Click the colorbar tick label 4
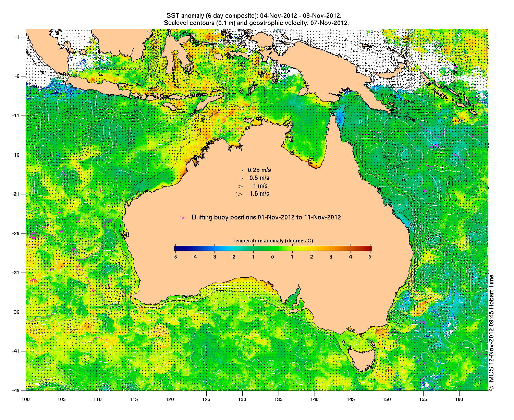514x420 pixels. (x=351, y=256)
